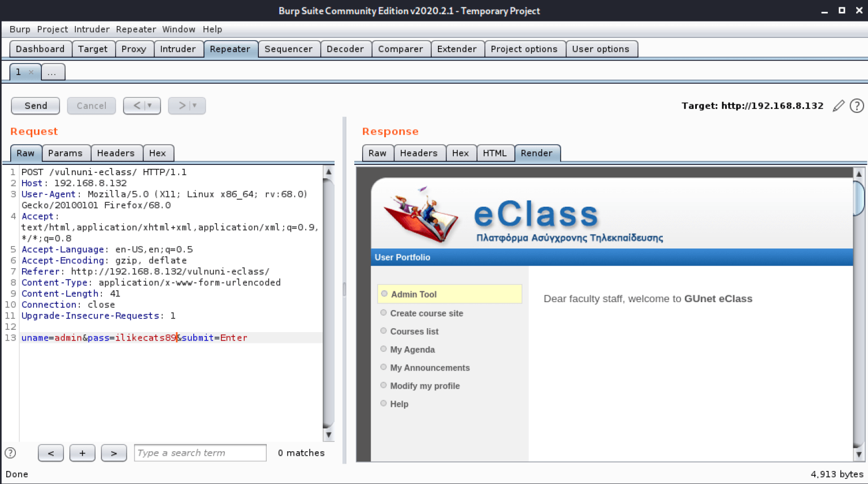Open the Repeater help question mark icon
Image resolution: width=868 pixels, height=484 pixels.
[x=857, y=106]
